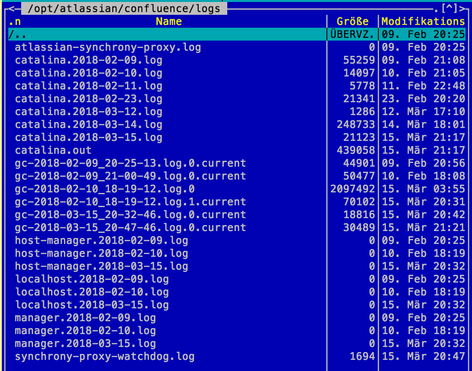472x371 pixels.
Task: Click size value 50477
Action: [359, 176]
